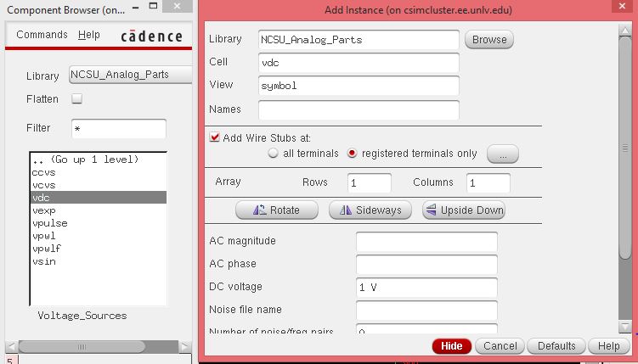Click the Add Instance Library input field
The image size is (638, 364).
click(x=359, y=40)
